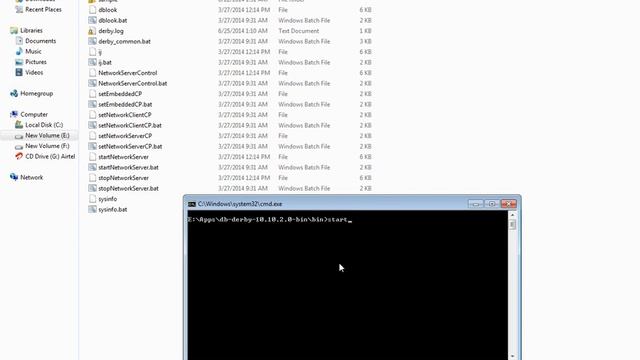Click the Videos library icon
Screen dimensions: 640x360
tap(19, 72)
